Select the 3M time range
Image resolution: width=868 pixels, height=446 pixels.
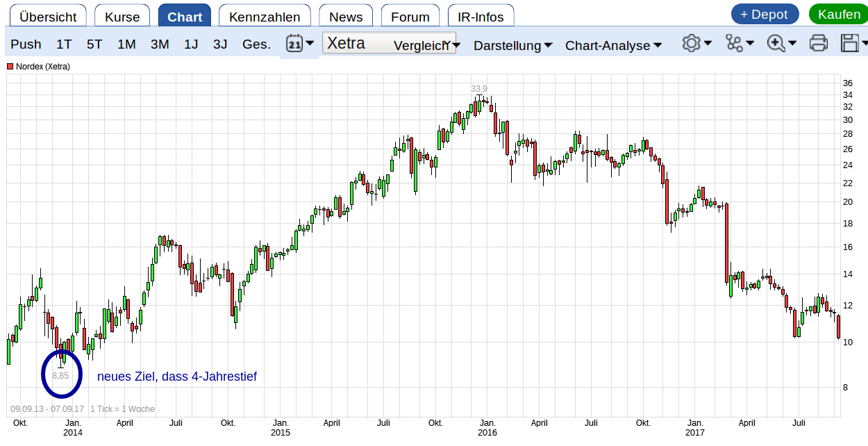click(x=160, y=44)
